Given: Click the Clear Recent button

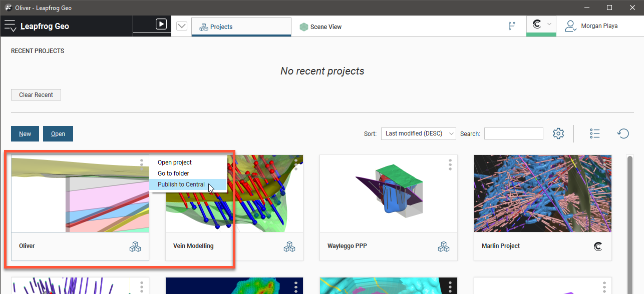Looking at the screenshot, I should pos(36,95).
